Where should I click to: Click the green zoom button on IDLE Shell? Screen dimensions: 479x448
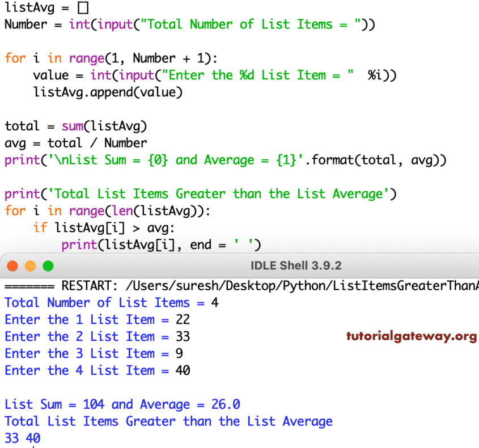[48, 265]
